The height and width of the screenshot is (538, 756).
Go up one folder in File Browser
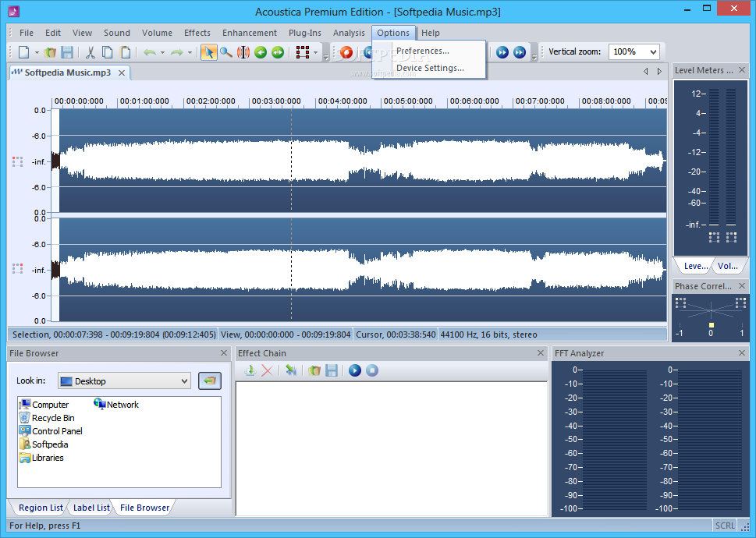[210, 381]
